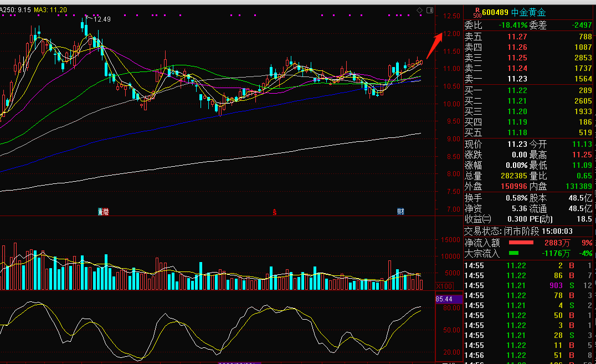Viewport: 596px width, 364px height.
Task: Click the 流通 value 48.5亿
Action: coord(580,209)
